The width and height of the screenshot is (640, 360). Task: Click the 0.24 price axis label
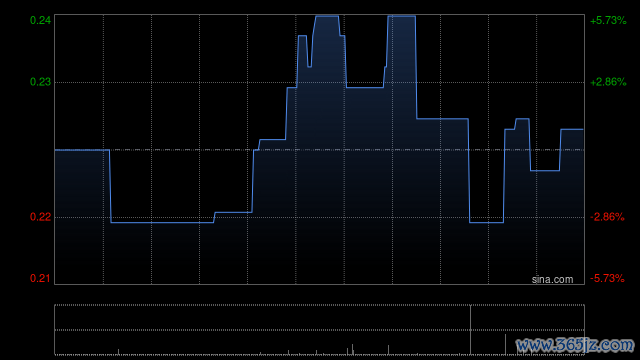pos(40,20)
